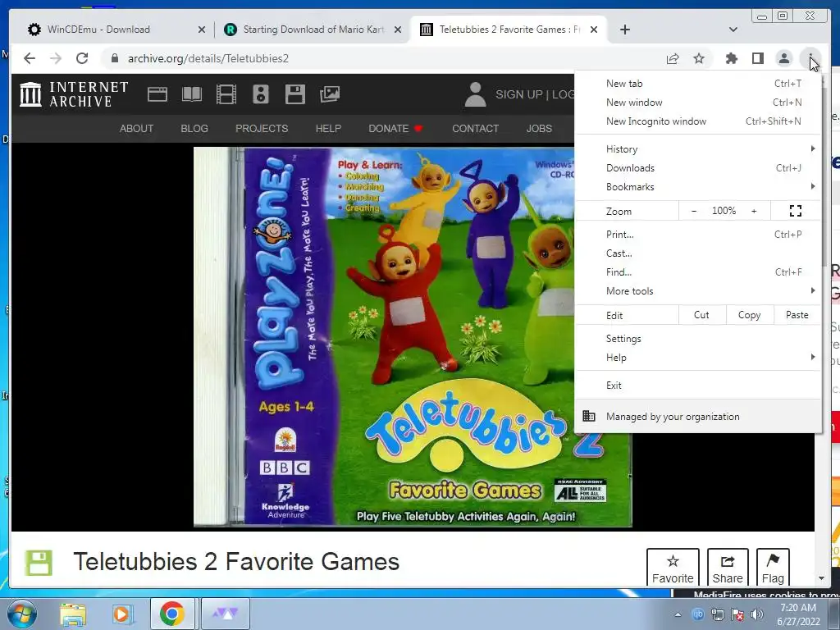Open Windows Media Player taskbar icon
This screenshot has height=630, width=840.
click(122, 614)
